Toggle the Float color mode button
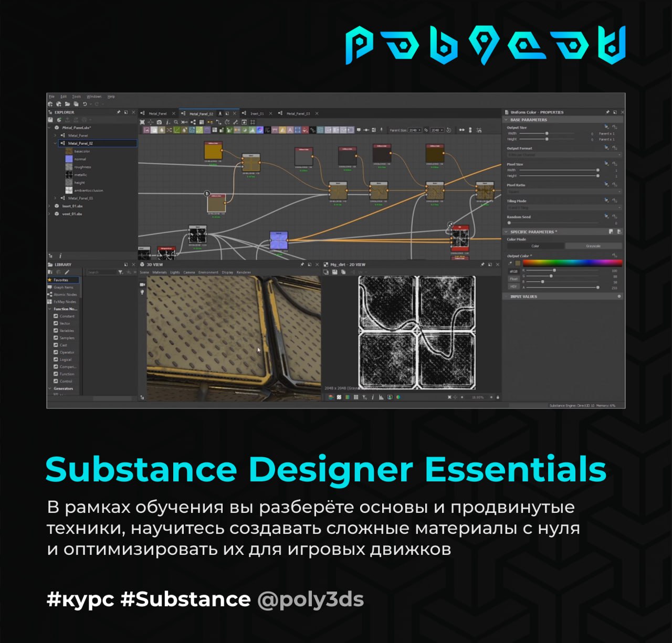The image size is (672, 643). coord(513,279)
